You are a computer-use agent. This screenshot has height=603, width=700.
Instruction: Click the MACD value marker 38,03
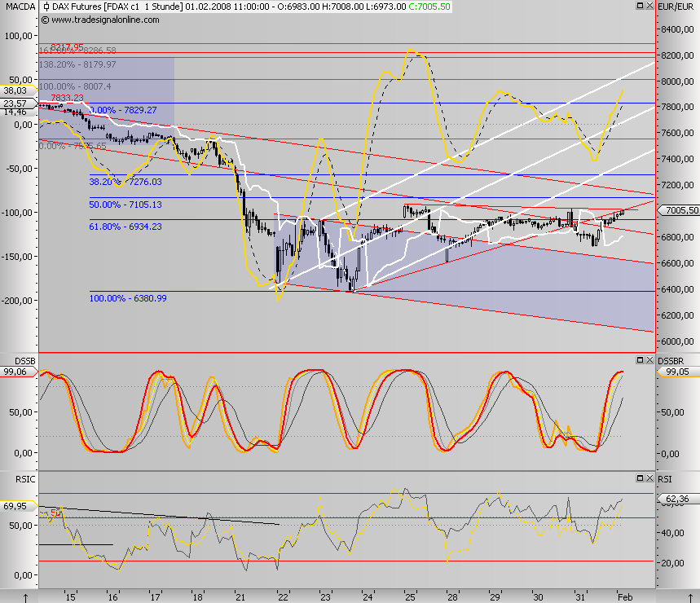18,90
